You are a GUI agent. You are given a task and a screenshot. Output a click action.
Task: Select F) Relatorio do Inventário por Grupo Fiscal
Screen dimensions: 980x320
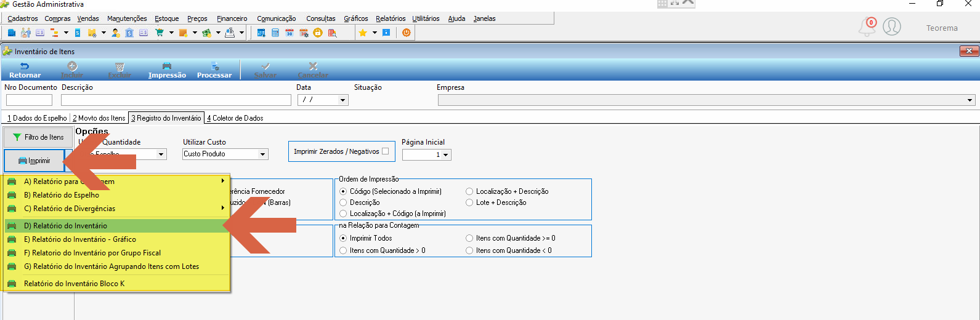coord(117,253)
